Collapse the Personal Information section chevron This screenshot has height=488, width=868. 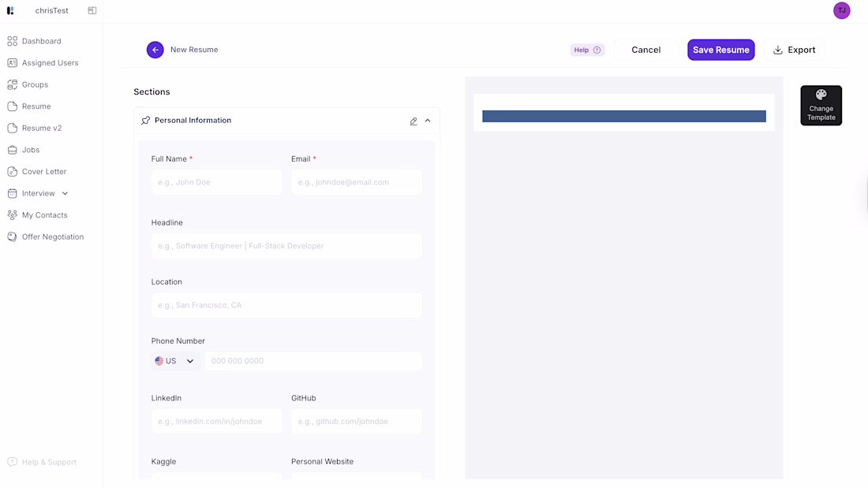point(428,121)
